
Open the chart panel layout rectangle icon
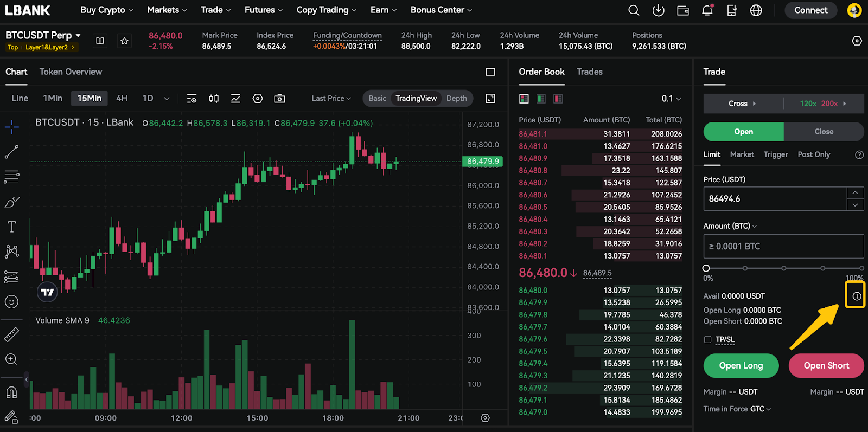[x=490, y=72]
